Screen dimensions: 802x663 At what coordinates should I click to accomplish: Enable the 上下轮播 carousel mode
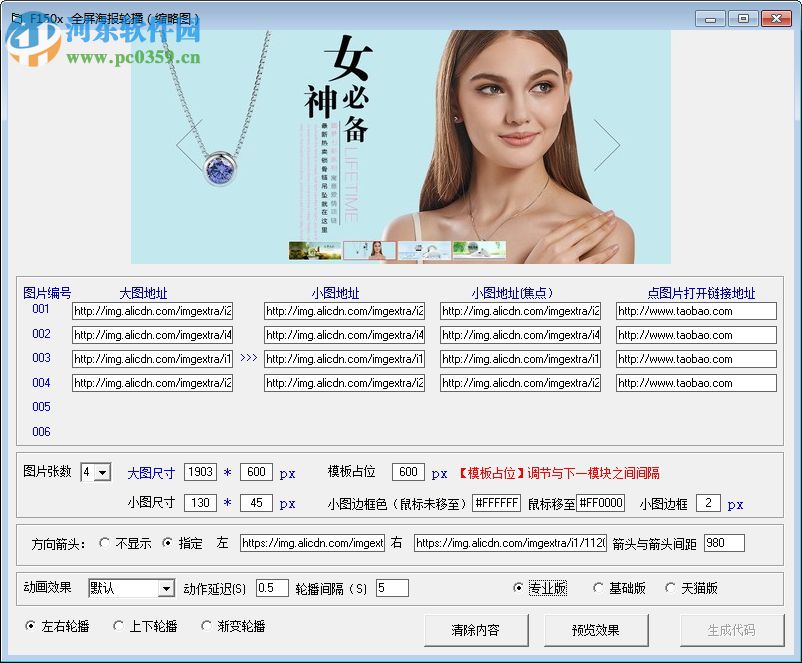(x=119, y=626)
